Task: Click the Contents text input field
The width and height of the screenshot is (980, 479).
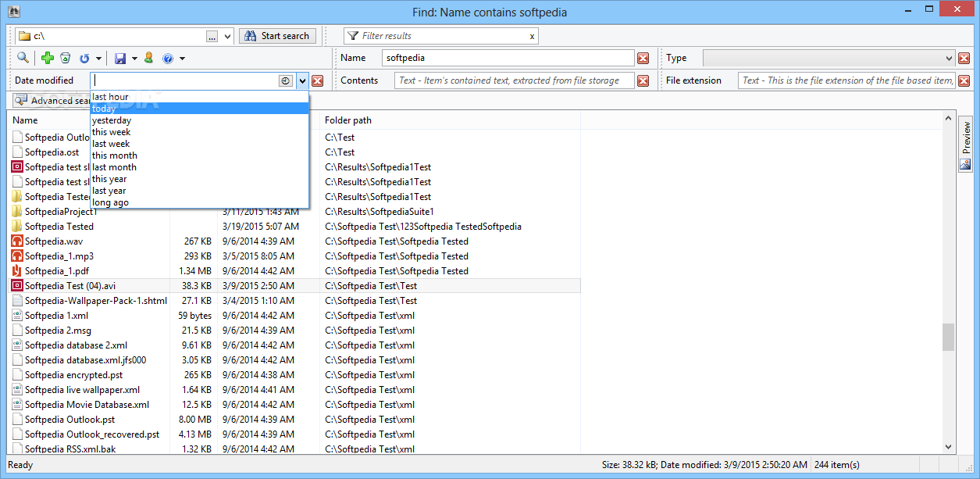Action: [515, 80]
